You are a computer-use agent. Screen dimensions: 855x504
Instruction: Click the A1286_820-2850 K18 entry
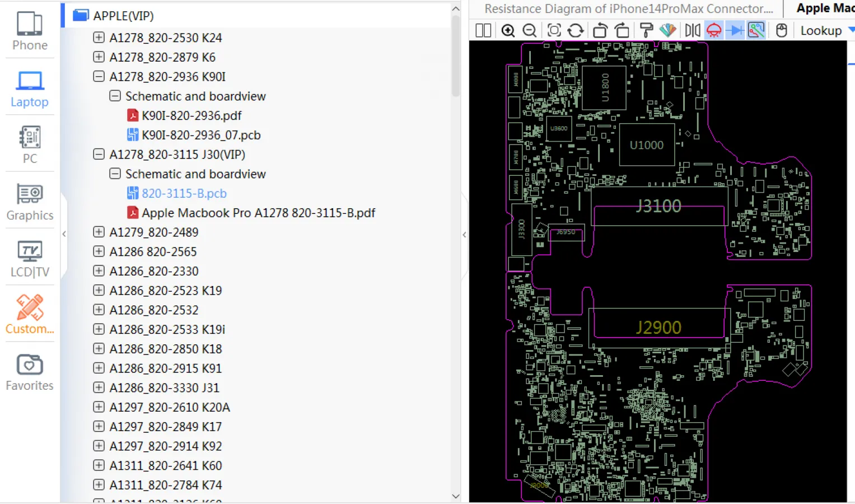pyautogui.click(x=166, y=349)
